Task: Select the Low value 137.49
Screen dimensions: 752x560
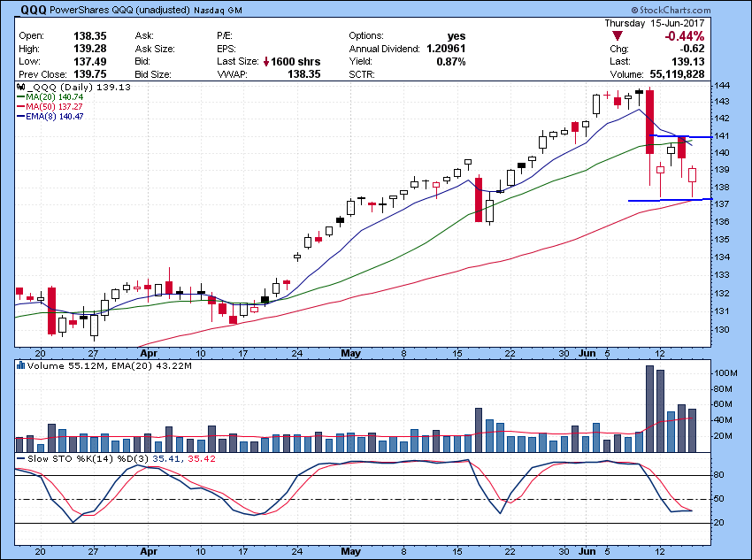Action: tap(89, 61)
